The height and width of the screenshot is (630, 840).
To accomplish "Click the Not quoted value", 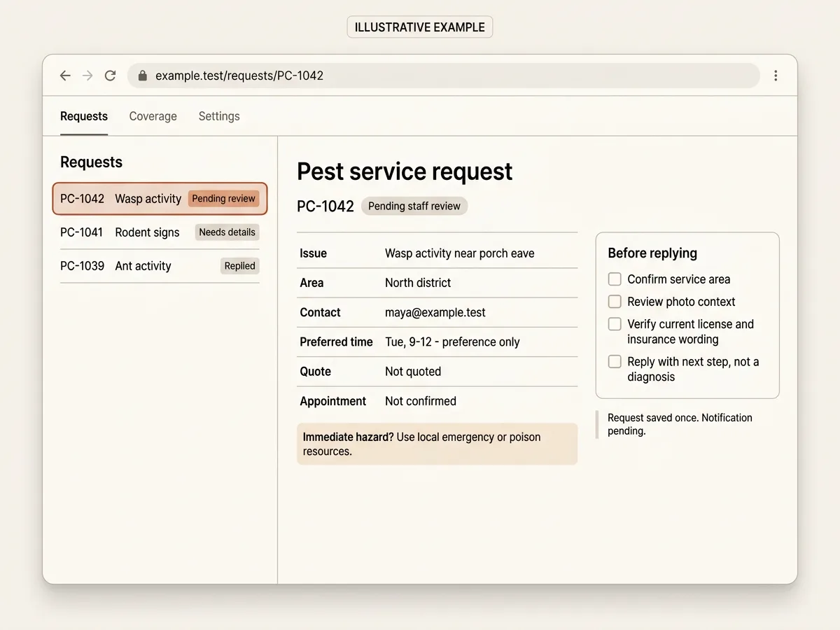I will click(413, 372).
